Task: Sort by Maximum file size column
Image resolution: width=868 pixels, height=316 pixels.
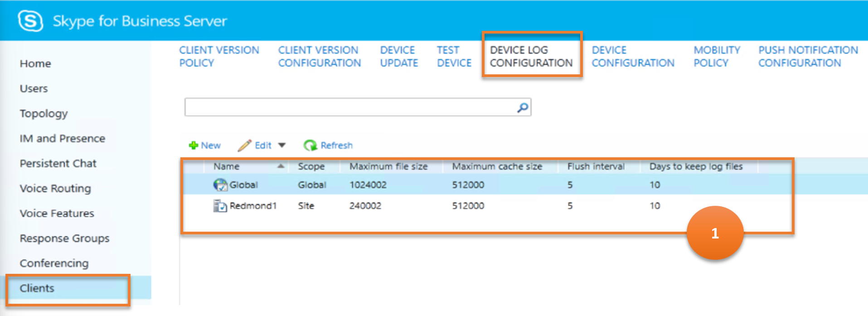Action: 388,166
